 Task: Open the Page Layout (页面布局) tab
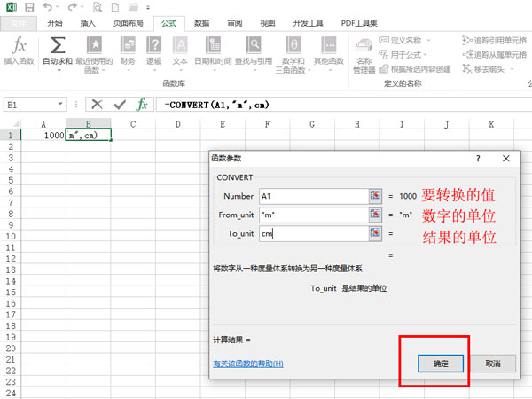128,23
